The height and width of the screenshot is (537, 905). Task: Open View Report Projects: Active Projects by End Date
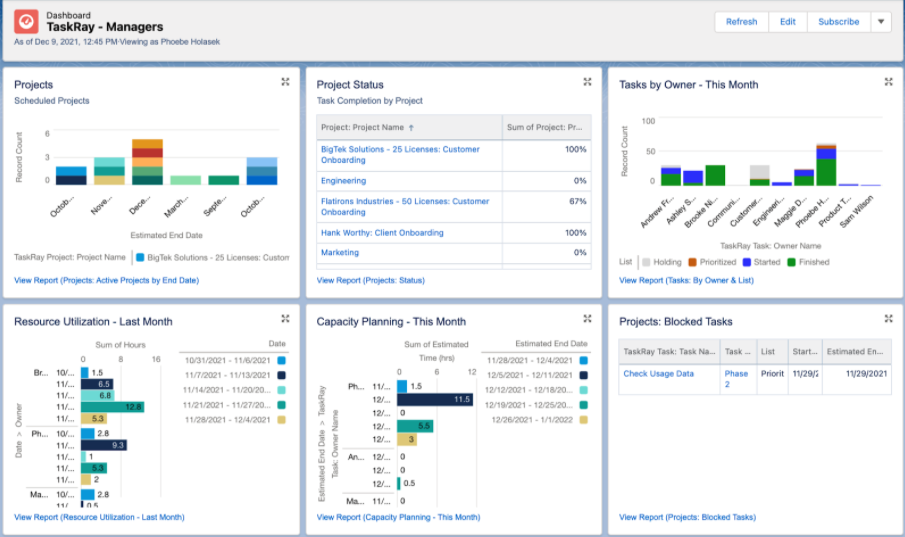click(106, 281)
